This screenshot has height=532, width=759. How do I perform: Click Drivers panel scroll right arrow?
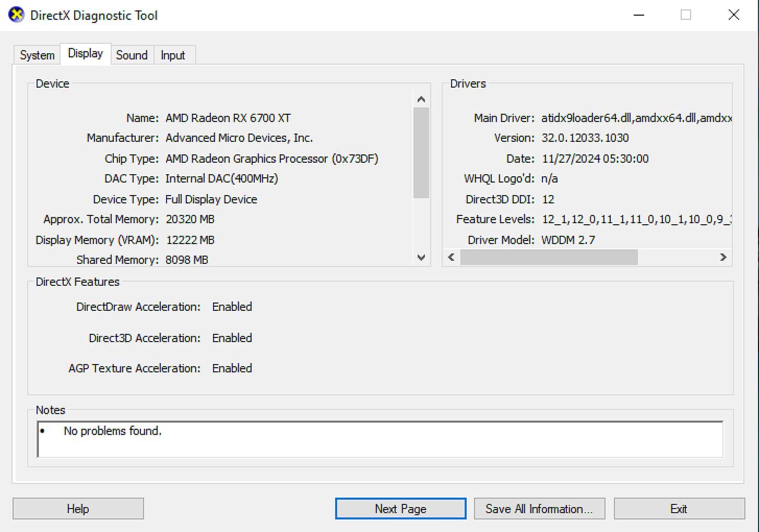(723, 257)
